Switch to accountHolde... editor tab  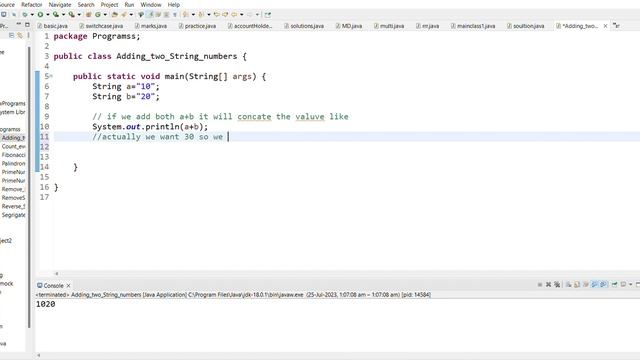249,26
